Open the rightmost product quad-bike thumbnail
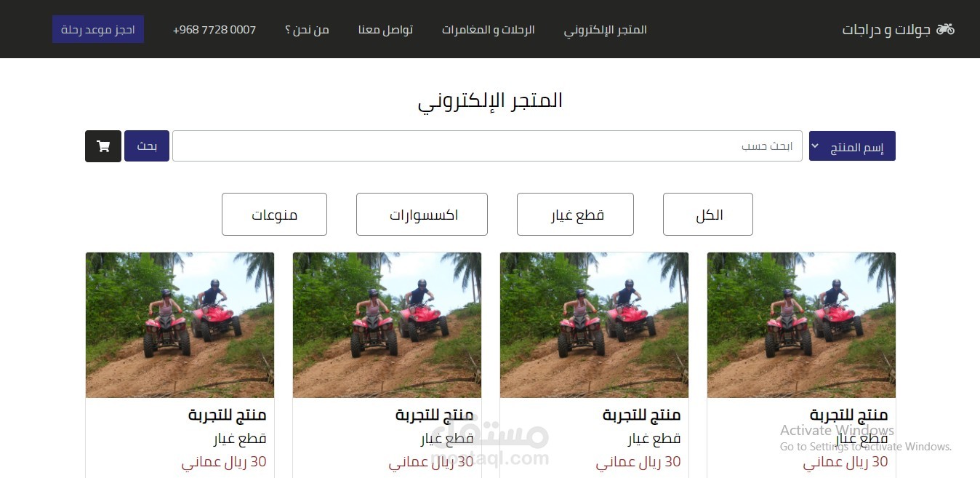This screenshot has width=980, height=478. point(801,325)
